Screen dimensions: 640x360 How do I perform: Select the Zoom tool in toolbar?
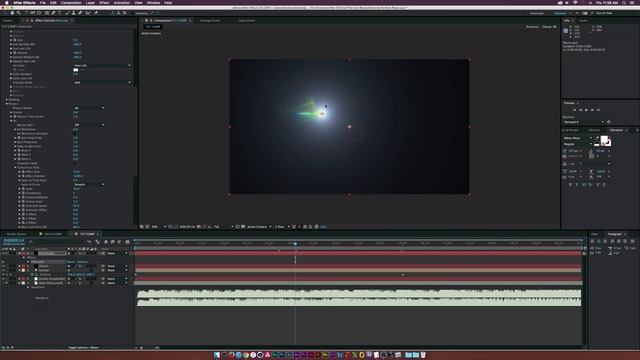tap(19, 13)
